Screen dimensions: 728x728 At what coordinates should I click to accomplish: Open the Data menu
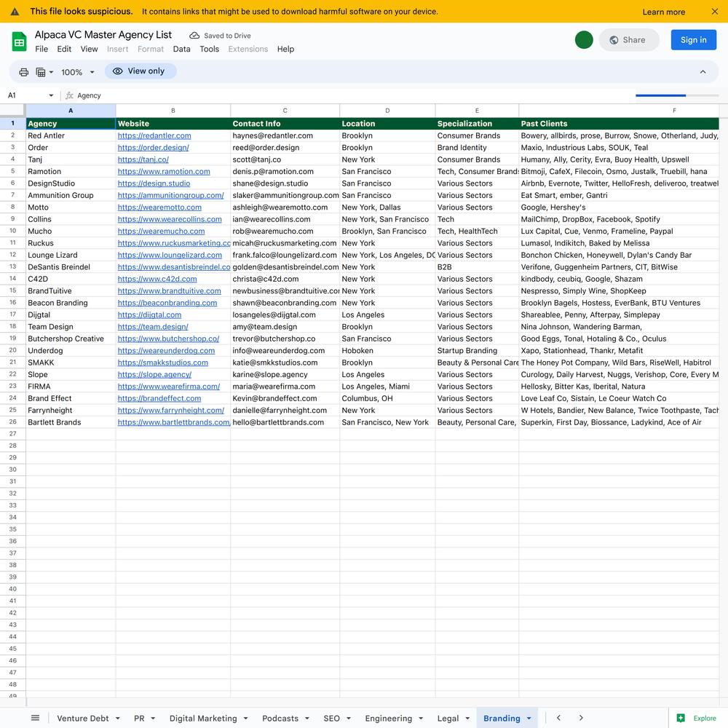[181, 49]
